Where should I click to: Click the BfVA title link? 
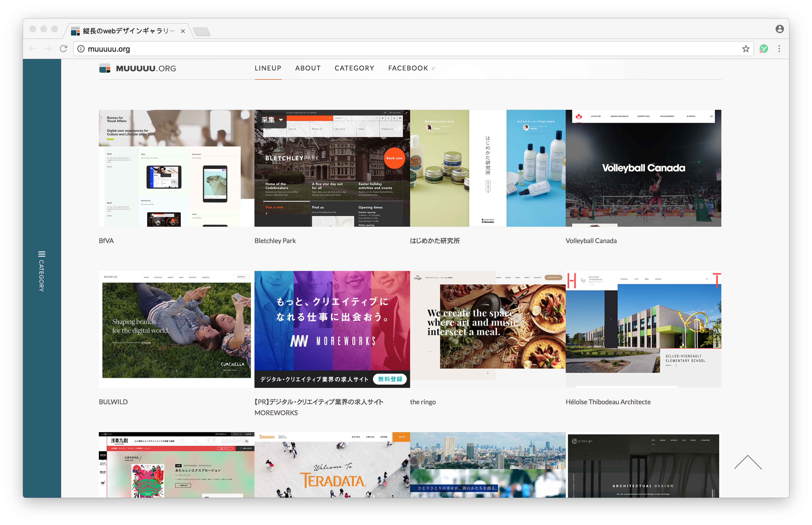pos(106,241)
